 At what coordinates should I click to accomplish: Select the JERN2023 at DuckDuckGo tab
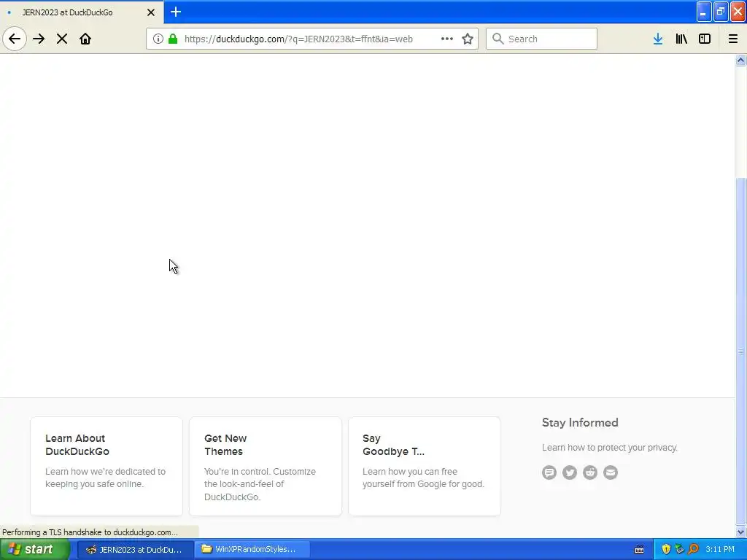pos(82,12)
